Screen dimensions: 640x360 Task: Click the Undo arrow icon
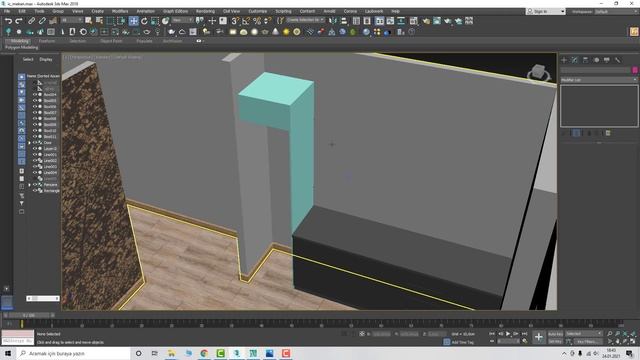tap(8, 20)
